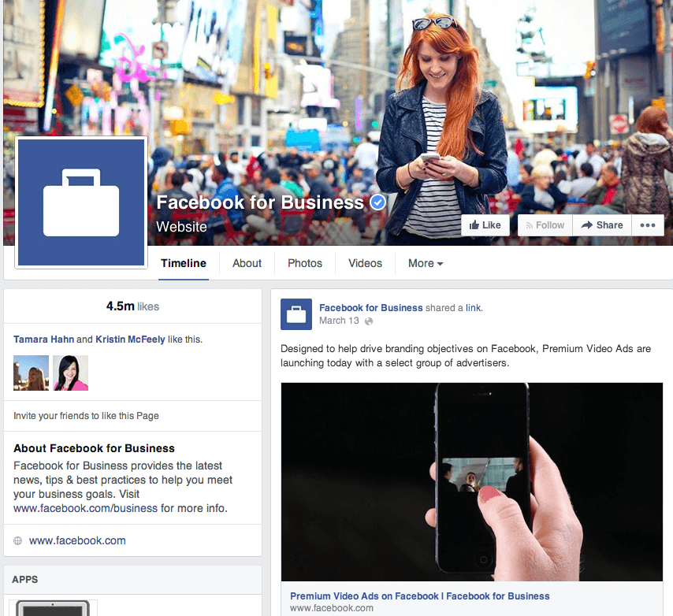The width and height of the screenshot is (673, 616).
Task: Open Premium Video Ads on Facebook article title
Action: (420, 596)
